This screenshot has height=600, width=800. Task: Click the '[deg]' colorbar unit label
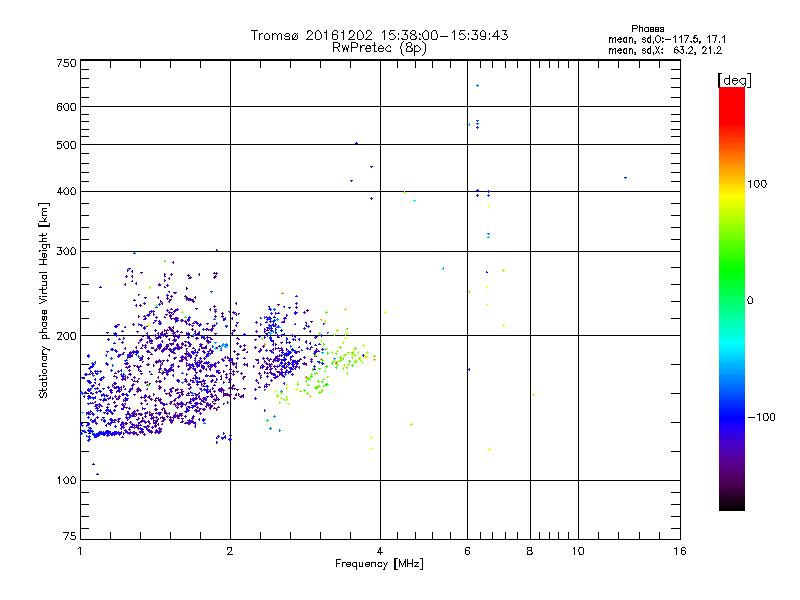(x=734, y=80)
